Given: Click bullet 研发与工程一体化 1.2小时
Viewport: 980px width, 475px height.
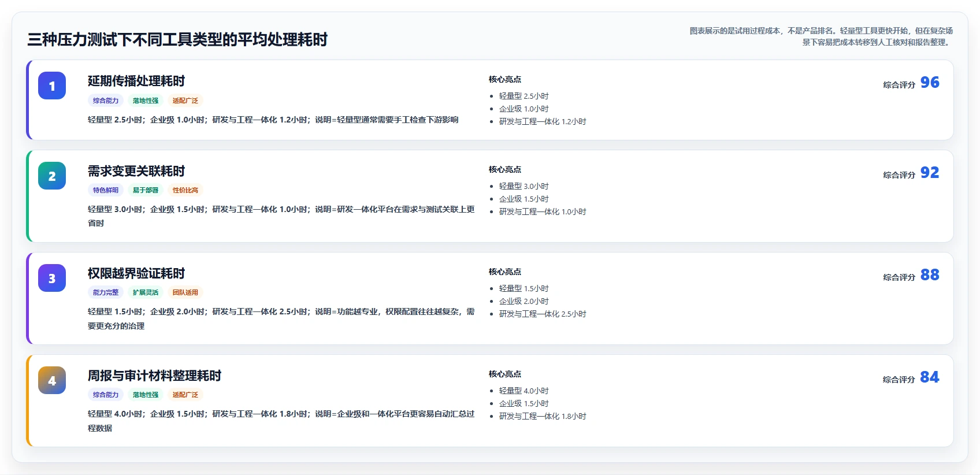Looking at the screenshot, I should pyautogui.click(x=543, y=121).
